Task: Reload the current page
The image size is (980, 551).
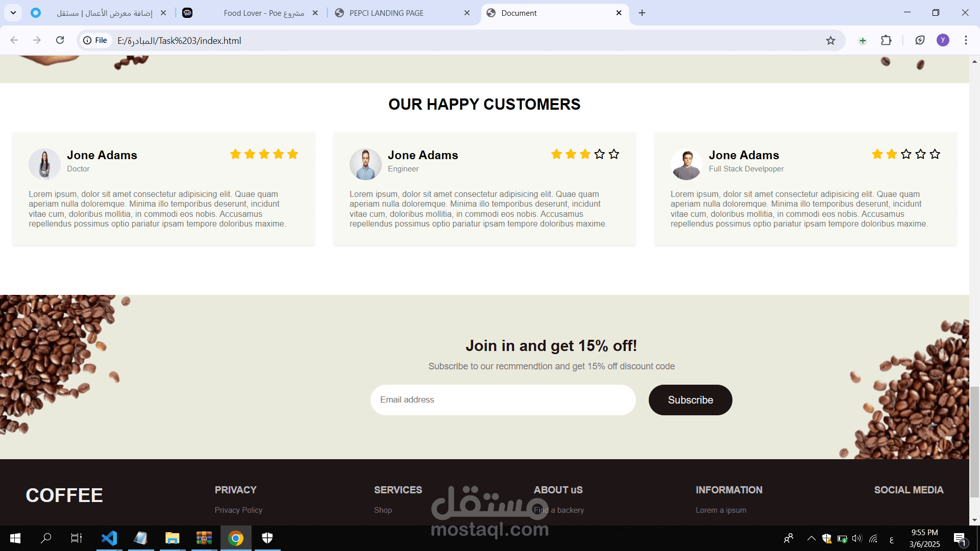Action: click(x=60, y=40)
